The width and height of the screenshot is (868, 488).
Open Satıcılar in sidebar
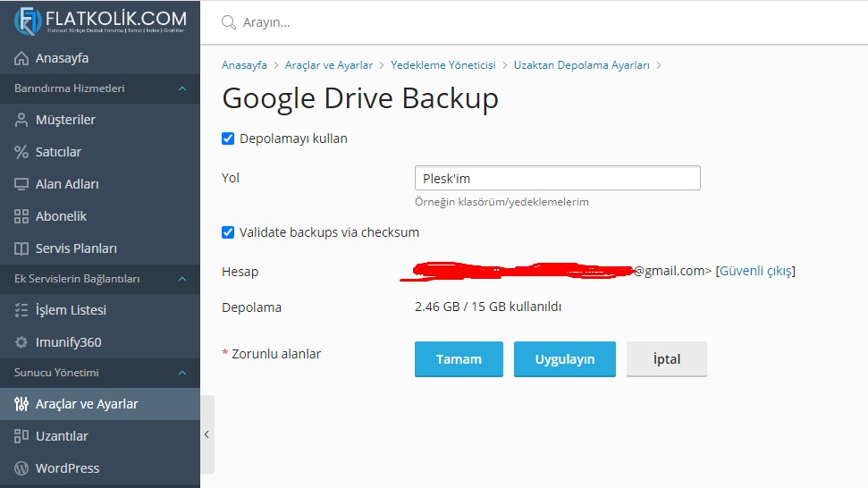[100, 152]
